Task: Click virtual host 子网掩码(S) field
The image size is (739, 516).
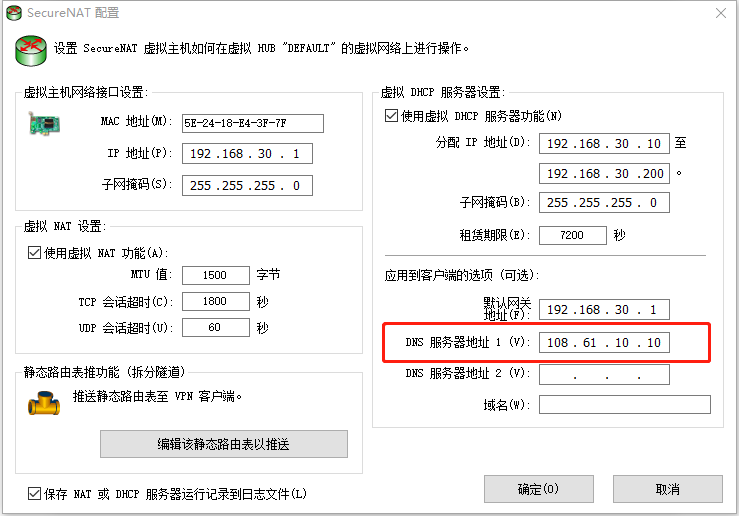Action: [247, 186]
